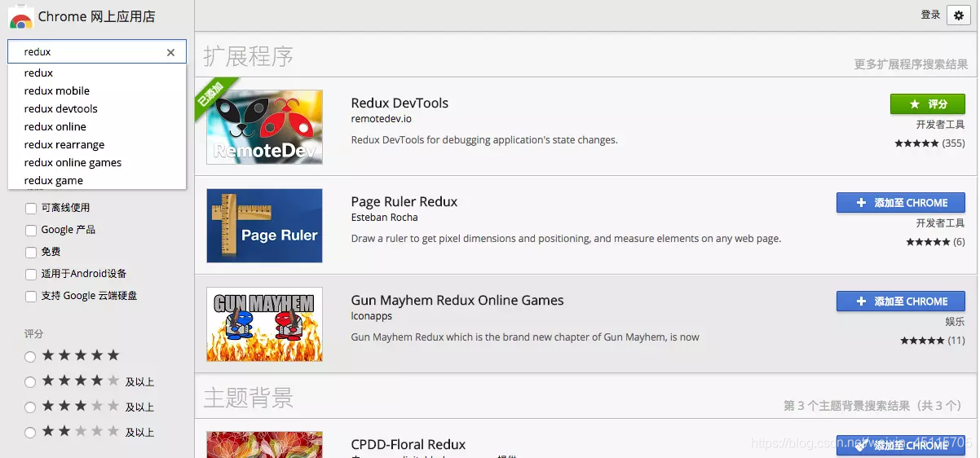Select the four stars 及以上 radio button
The image size is (980, 458).
coord(30,381)
